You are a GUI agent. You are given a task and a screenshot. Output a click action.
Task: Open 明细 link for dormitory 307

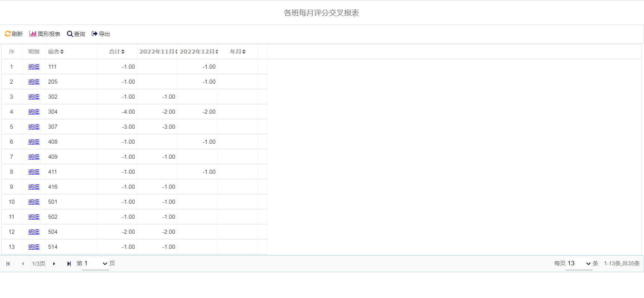(34, 127)
